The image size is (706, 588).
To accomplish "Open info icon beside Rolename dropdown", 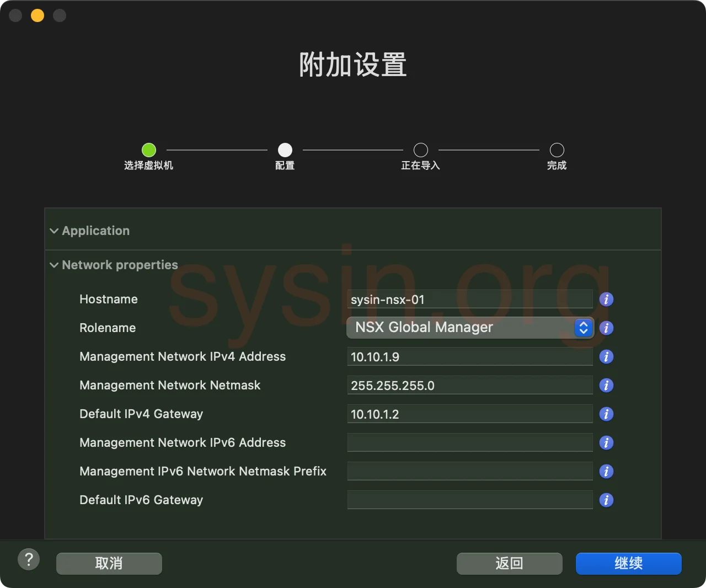I will [x=606, y=328].
